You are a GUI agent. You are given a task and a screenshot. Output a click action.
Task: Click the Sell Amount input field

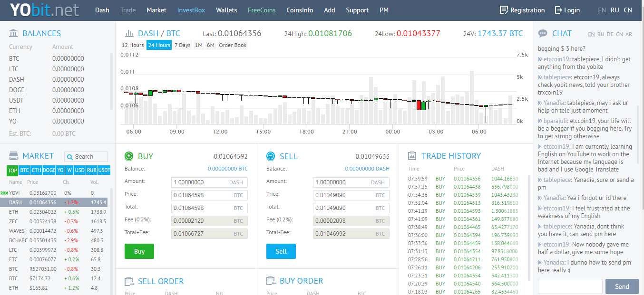point(351,182)
